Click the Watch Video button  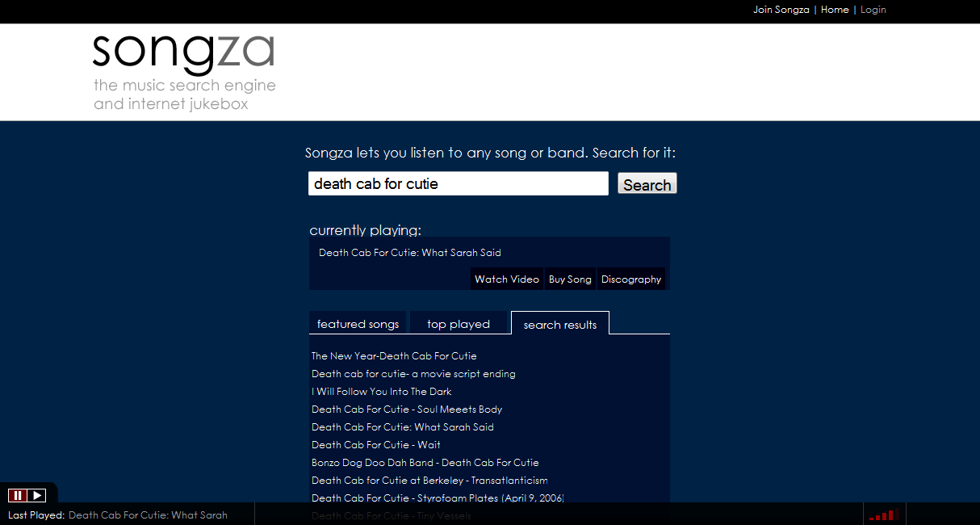[507, 279]
